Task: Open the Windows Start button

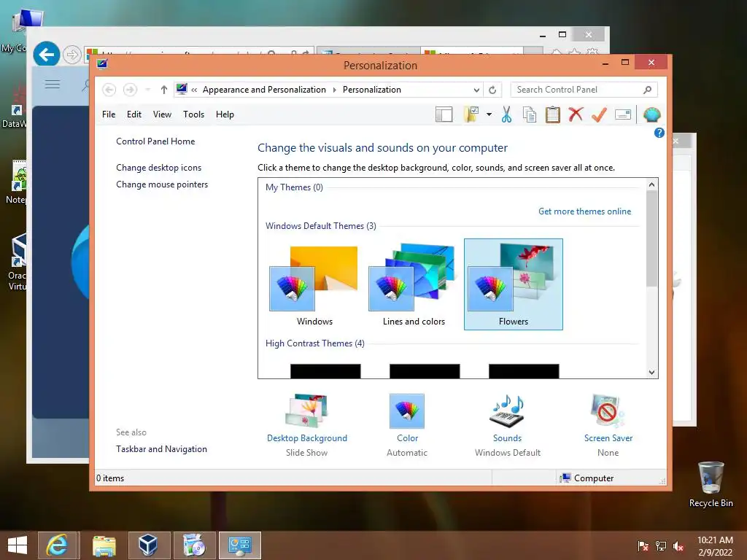Action: tap(18, 545)
